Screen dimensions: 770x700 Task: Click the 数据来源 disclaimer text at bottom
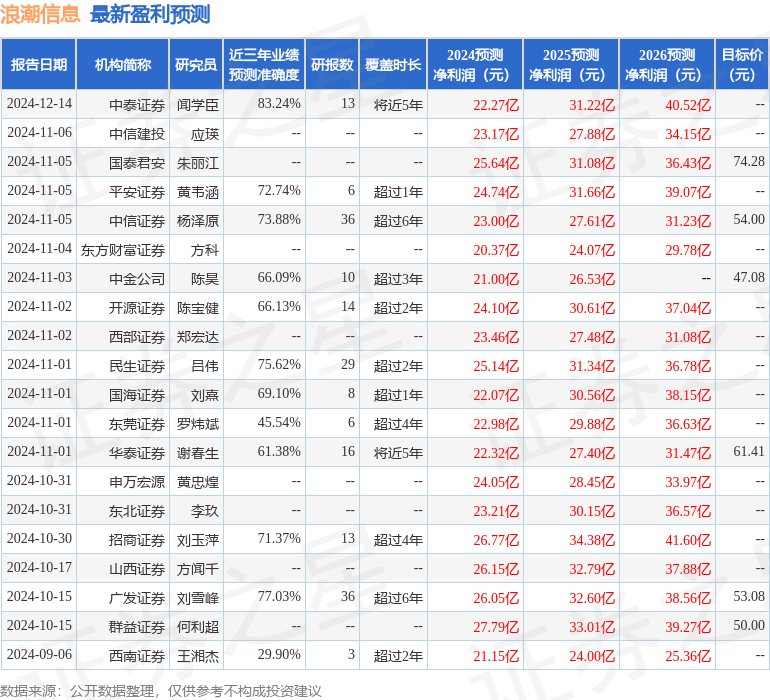click(160, 690)
